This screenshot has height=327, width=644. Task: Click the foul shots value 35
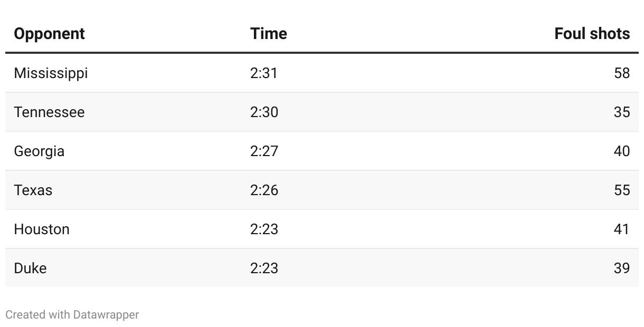(x=622, y=112)
